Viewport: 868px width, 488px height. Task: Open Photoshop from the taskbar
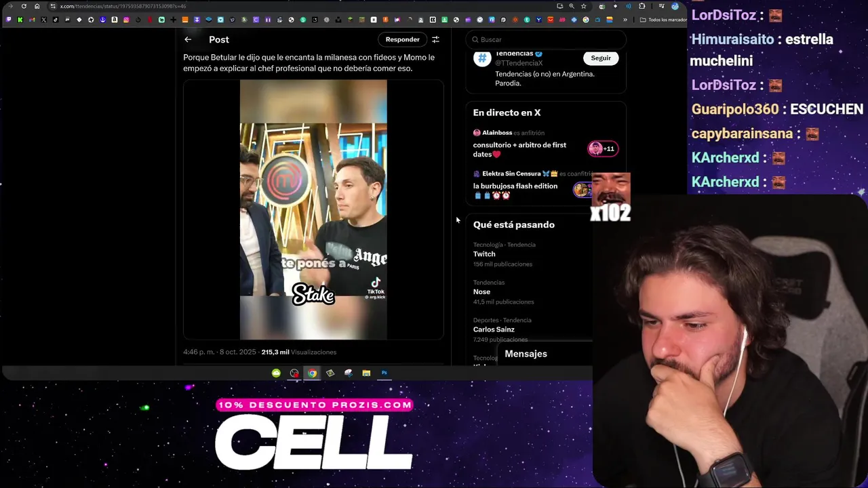coord(384,373)
